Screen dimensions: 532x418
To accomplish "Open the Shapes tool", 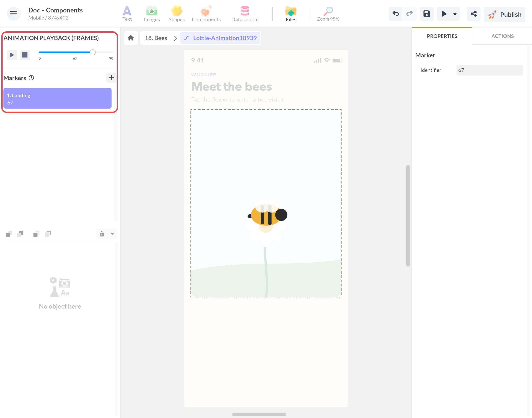I will click(177, 14).
